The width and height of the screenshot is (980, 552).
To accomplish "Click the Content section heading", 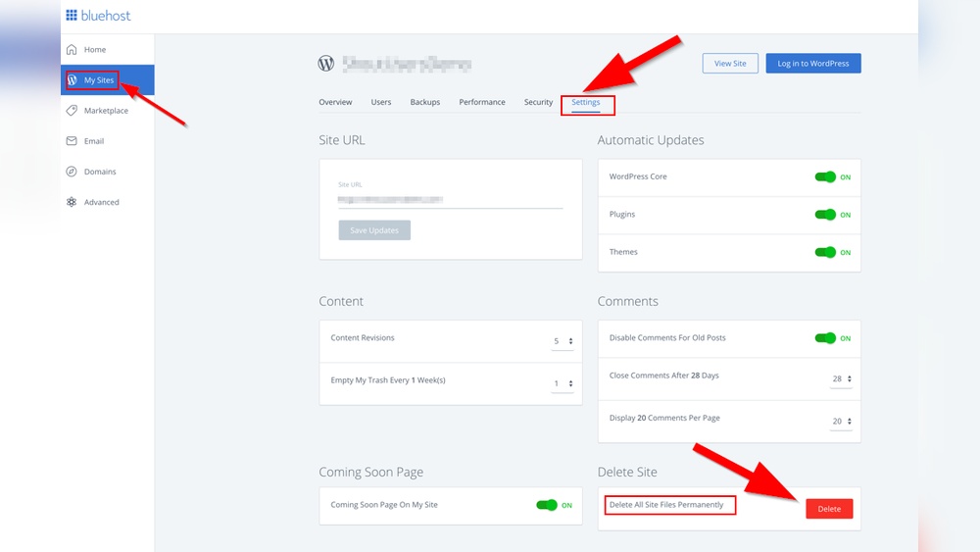I will coord(341,301).
